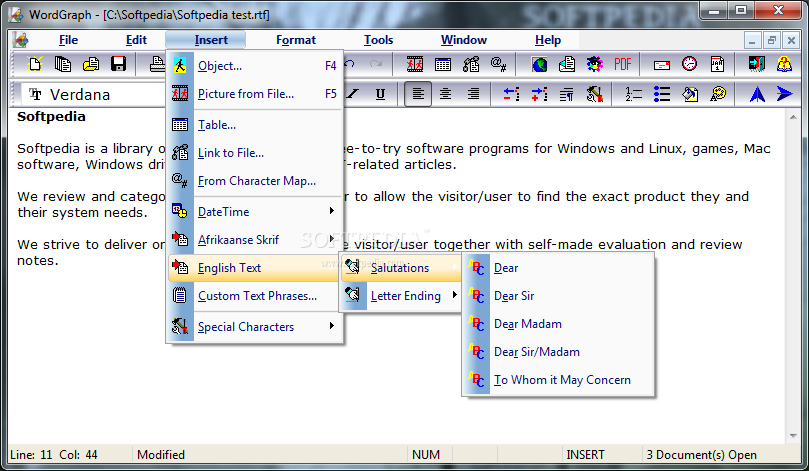Open the Tools menu
Screen dimensions: 809x471
click(378, 40)
